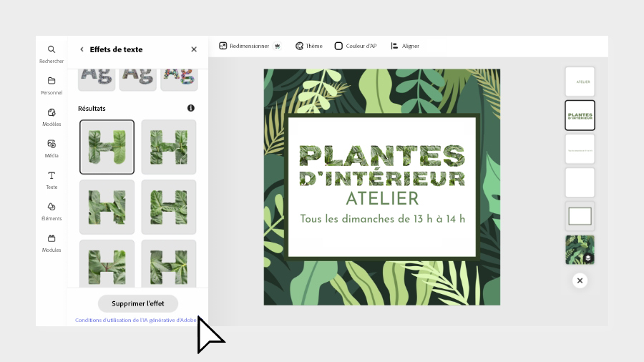Screen dimensions: 644x362
Task: Open the Thème option
Action: tap(309, 46)
